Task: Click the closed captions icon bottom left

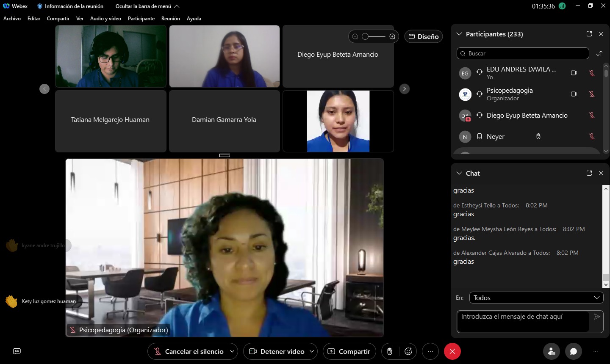Action: point(17,351)
